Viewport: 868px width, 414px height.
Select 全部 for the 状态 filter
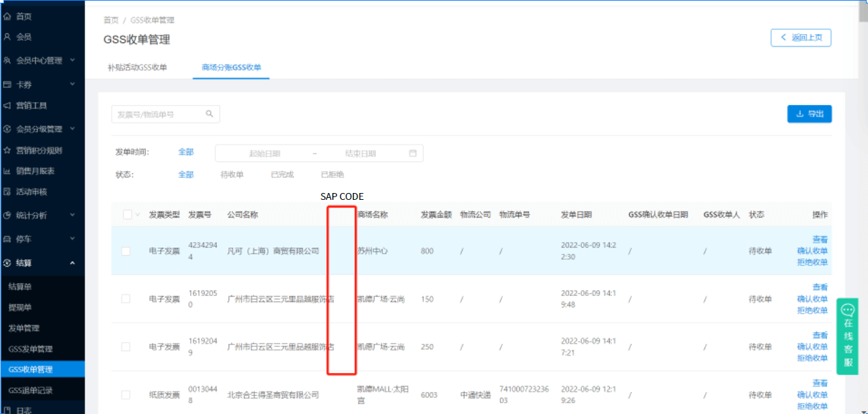coord(186,175)
